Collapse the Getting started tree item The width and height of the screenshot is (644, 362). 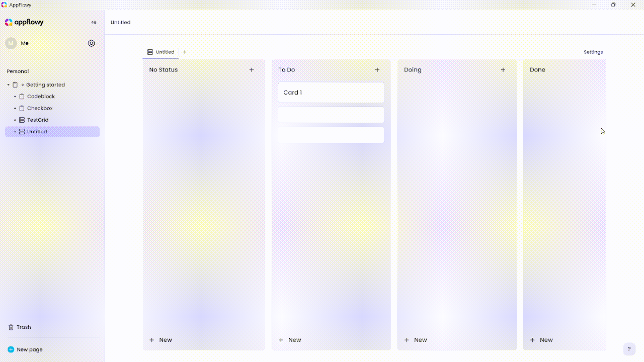tap(8, 84)
